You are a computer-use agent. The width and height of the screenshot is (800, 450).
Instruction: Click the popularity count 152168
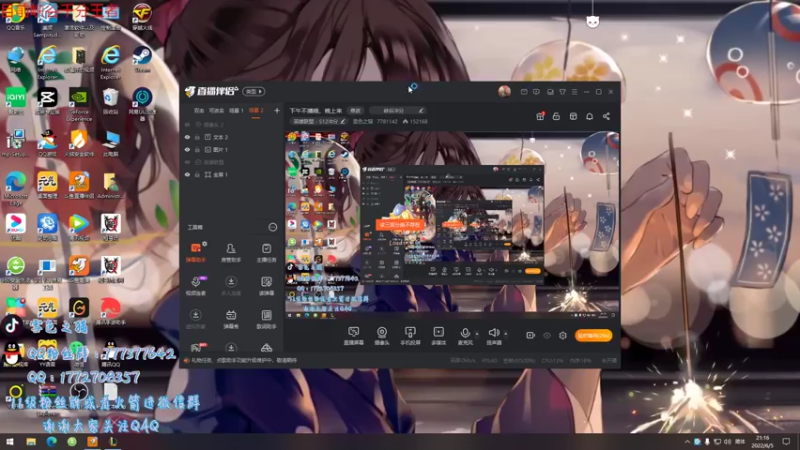point(416,121)
